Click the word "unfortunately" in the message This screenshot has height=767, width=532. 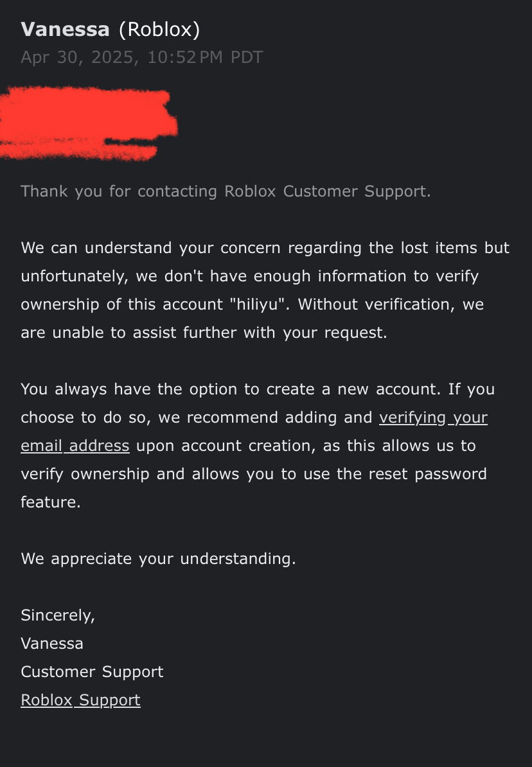click(73, 276)
